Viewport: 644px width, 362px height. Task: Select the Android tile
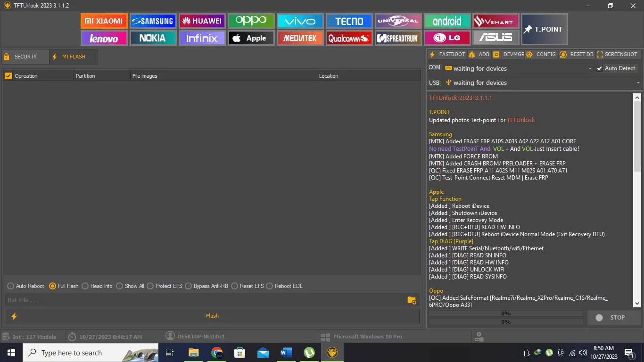click(447, 21)
